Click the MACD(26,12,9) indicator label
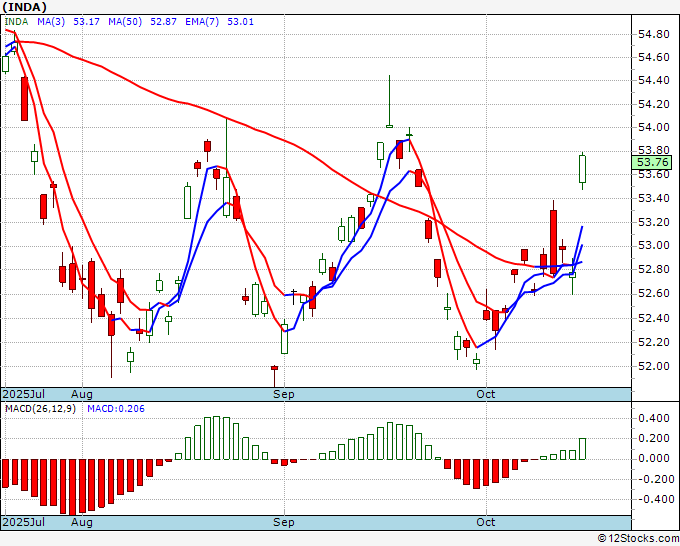The image size is (680, 546). coord(40,409)
